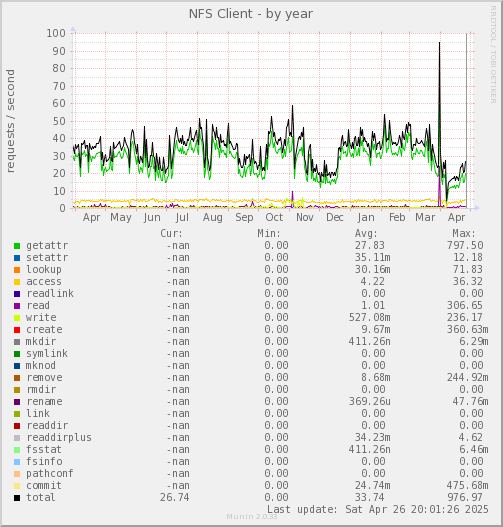Viewport: 503px width, 527px height.
Task: Click the getattr legend label
Action: 47,246
